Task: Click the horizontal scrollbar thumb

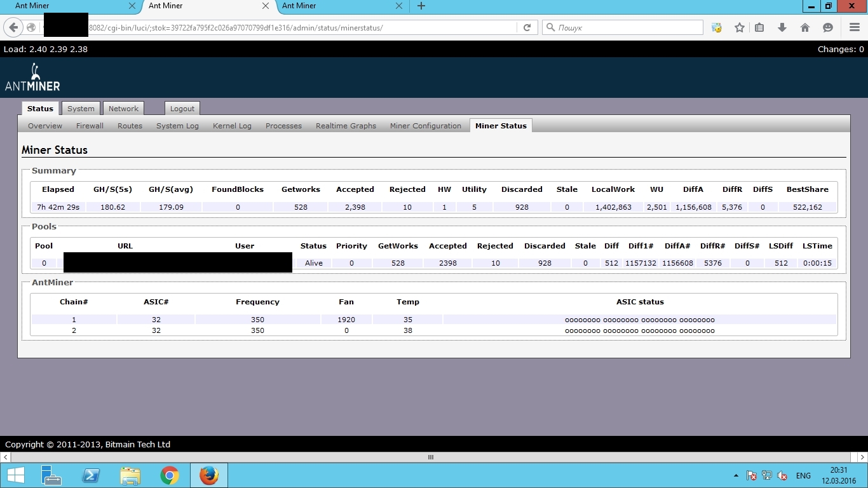Action: [x=431, y=457]
